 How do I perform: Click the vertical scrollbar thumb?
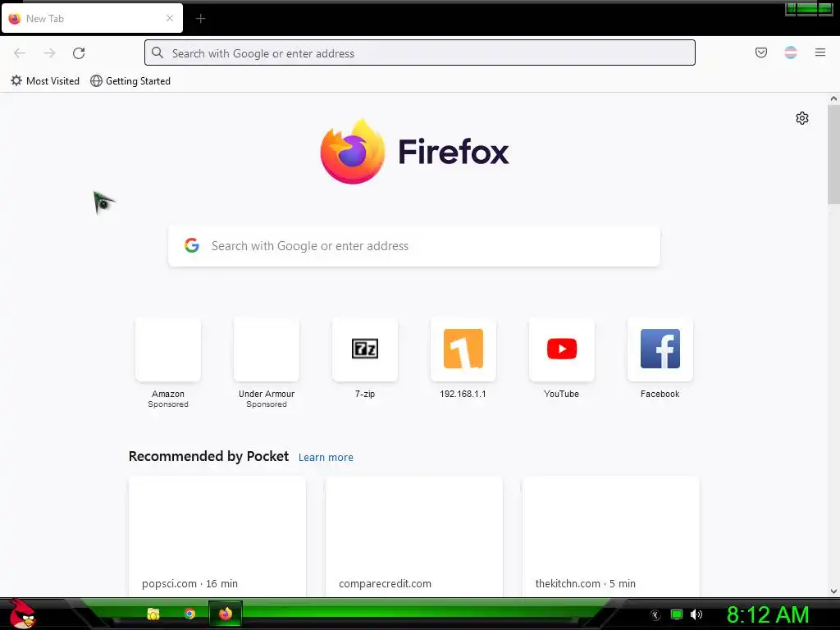833,154
